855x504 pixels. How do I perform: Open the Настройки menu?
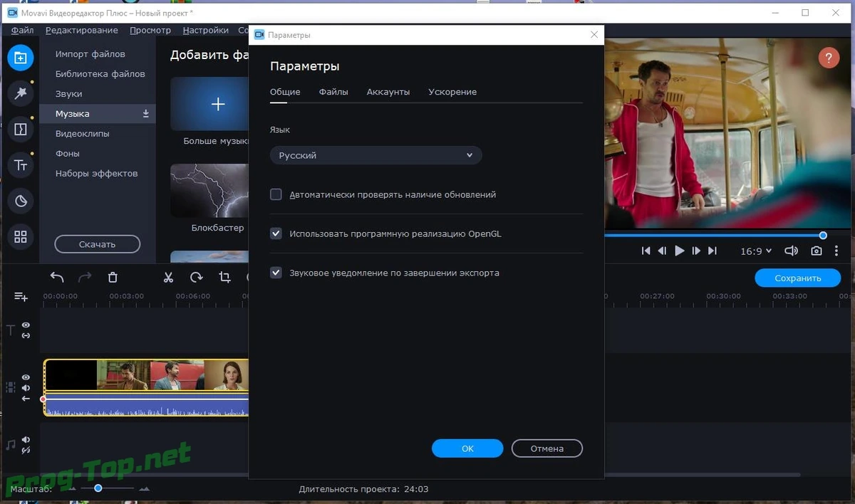click(x=206, y=30)
